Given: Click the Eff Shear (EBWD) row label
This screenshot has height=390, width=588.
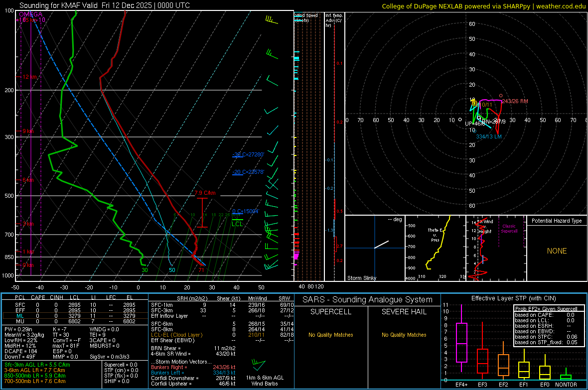Looking at the screenshot, I should [x=173, y=341].
